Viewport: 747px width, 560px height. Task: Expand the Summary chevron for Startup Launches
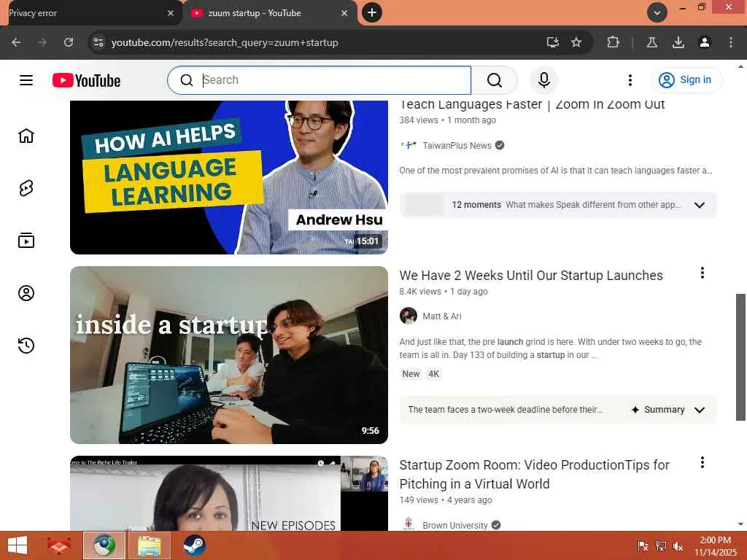700,410
